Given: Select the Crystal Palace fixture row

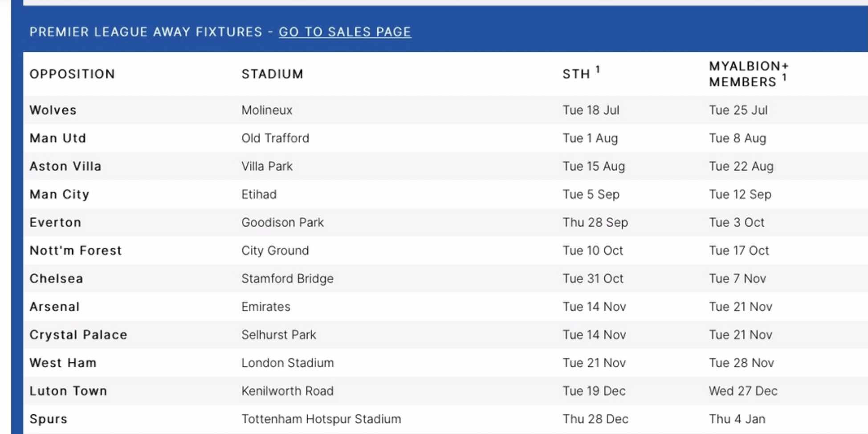Looking at the screenshot, I should pos(445,335).
